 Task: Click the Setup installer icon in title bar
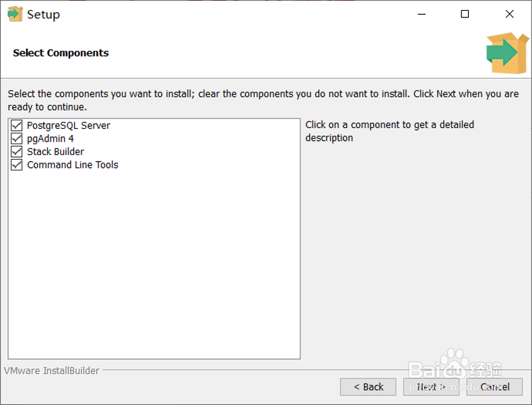(14, 14)
